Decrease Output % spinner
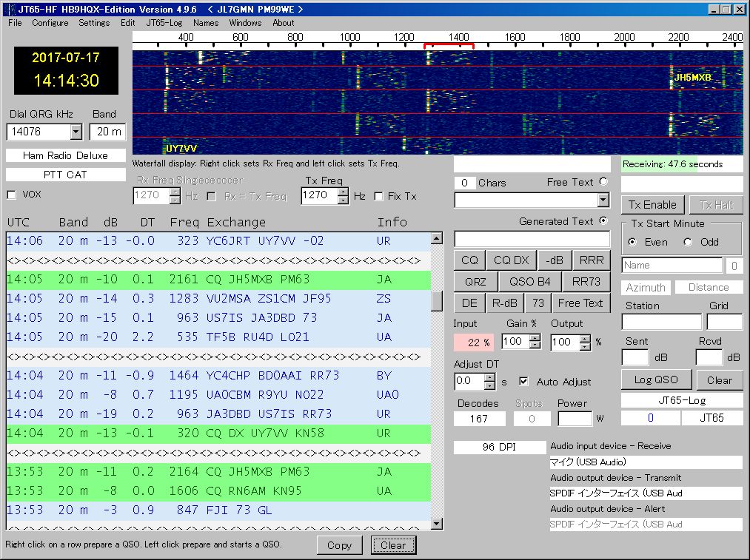The height and width of the screenshot is (560, 750). coord(585,346)
